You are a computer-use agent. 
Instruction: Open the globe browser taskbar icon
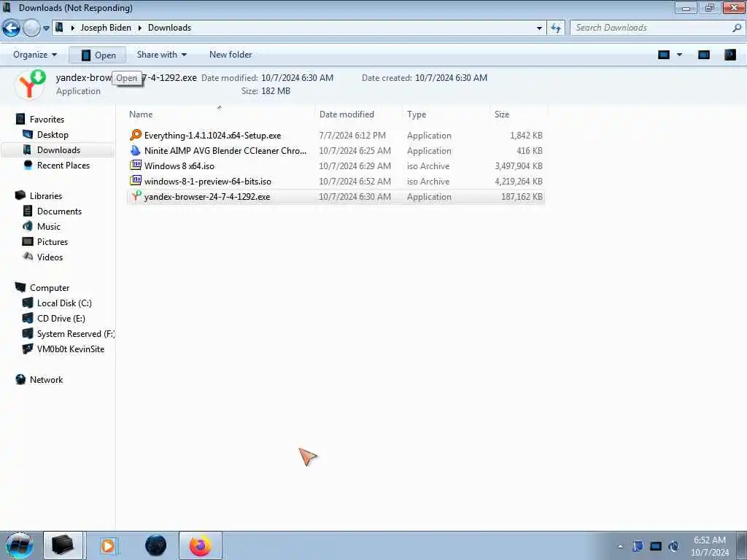pyautogui.click(x=156, y=545)
